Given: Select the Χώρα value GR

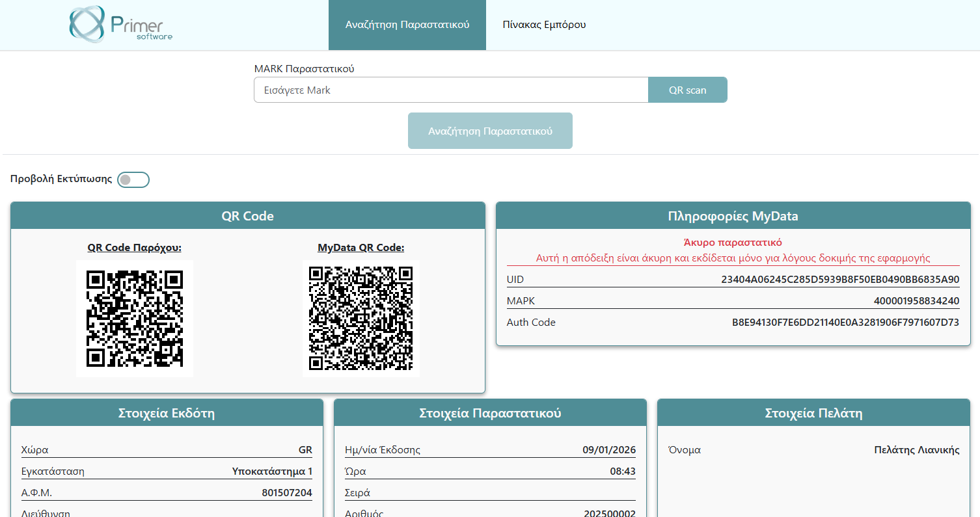Looking at the screenshot, I should [305, 450].
